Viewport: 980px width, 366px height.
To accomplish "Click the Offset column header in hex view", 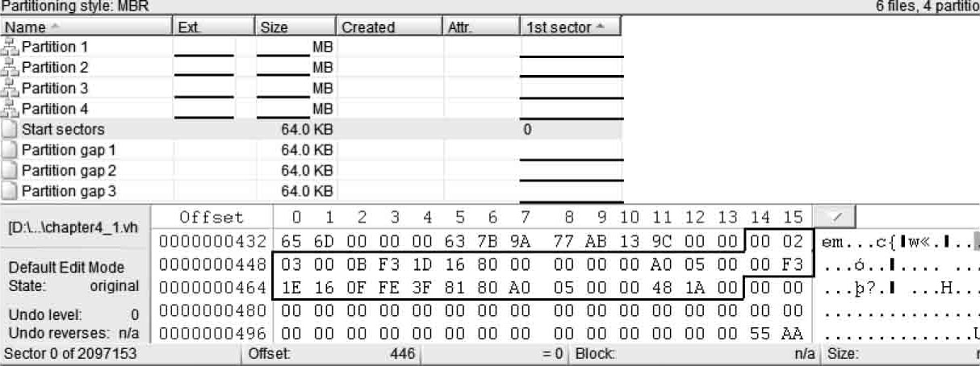I will (211, 218).
